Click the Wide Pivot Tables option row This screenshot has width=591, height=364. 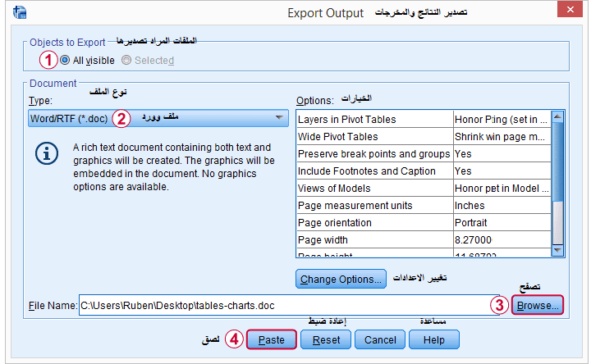coord(373,137)
